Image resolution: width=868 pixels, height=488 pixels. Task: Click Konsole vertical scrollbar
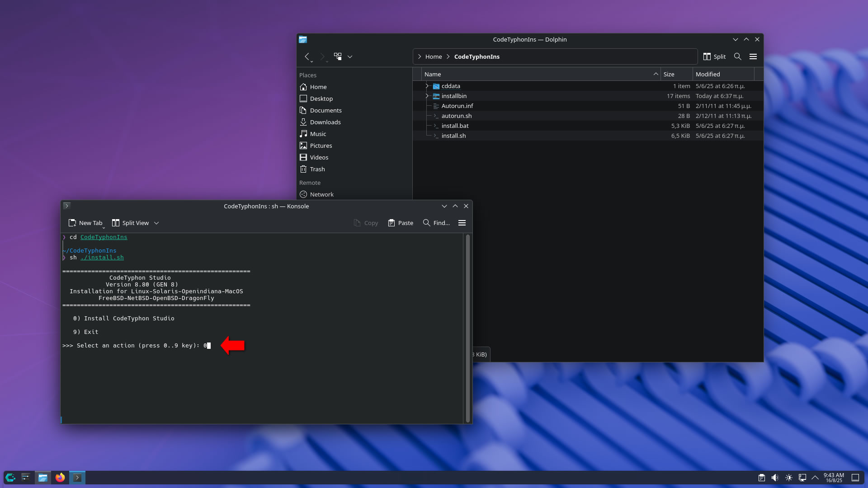click(x=468, y=328)
